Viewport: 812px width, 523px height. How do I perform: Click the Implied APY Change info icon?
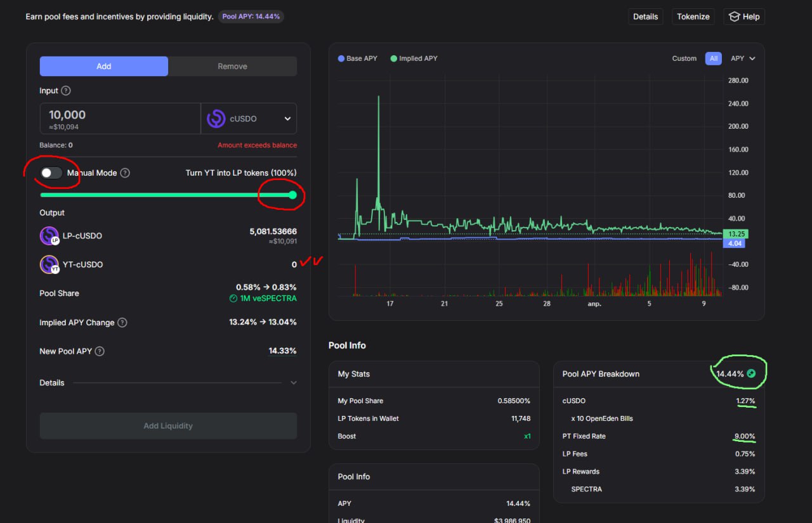tap(122, 323)
